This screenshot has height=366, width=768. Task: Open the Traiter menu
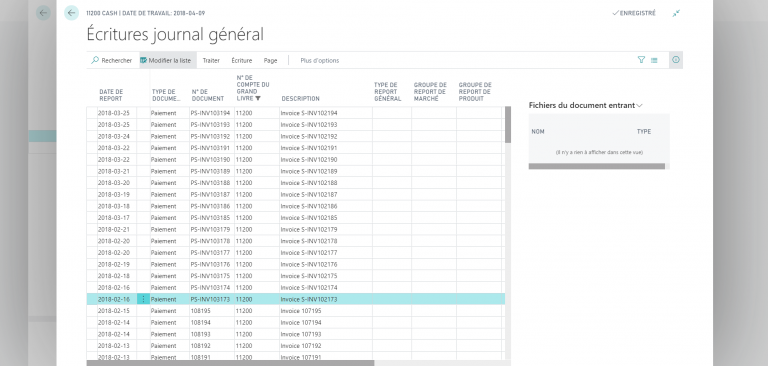pyautogui.click(x=211, y=60)
